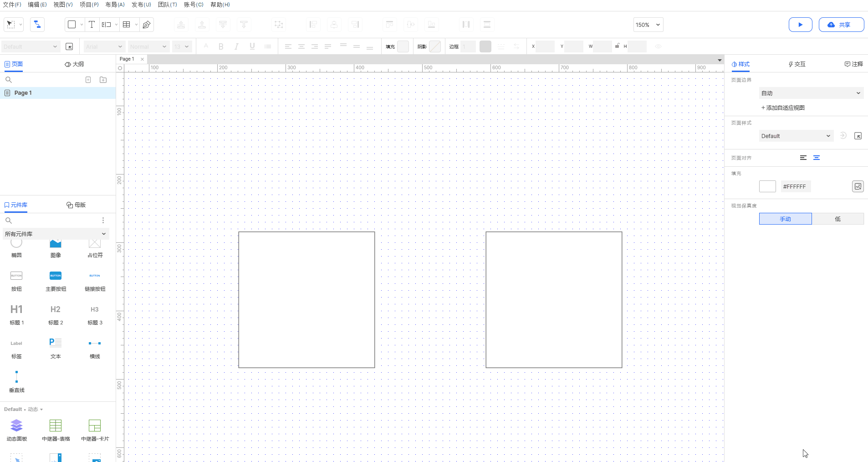The width and height of the screenshot is (868, 462).
Task: Toggle the aspect ratio lock icon
Action: (618, 46)
